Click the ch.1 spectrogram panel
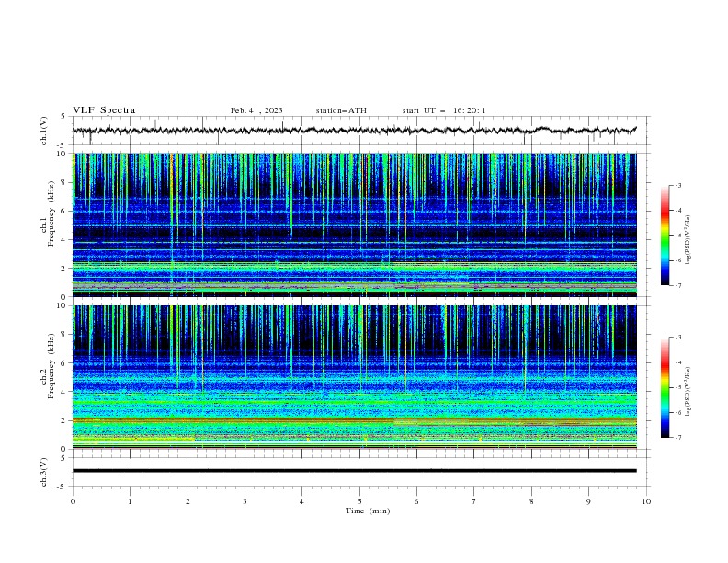The width and height of the screenshot is (728, 563). [x=355, y=224]
